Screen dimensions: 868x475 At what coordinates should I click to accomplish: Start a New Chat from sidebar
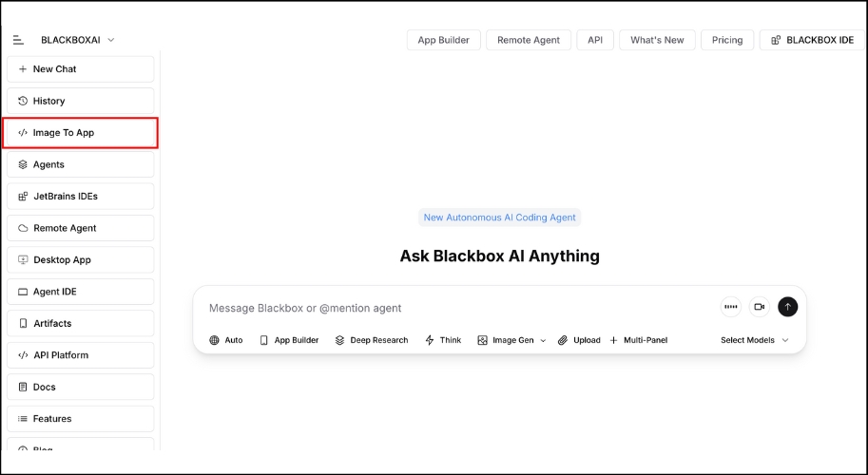pyautogui.click(x=80, y=69)
